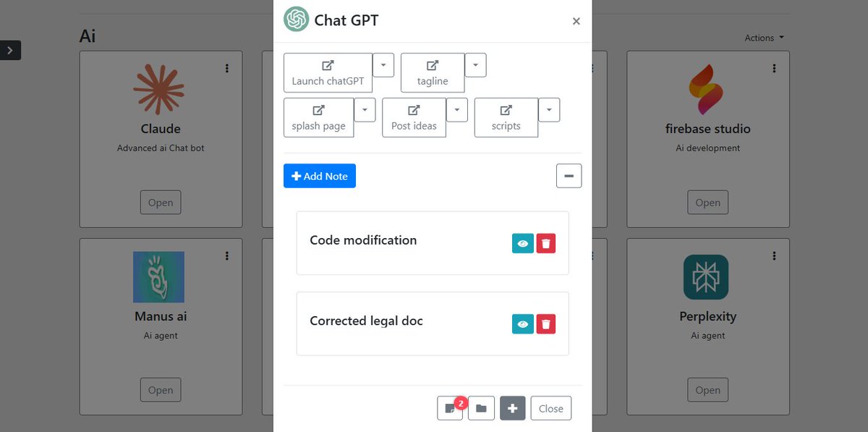Open the dropdown next to Launch chatGPT

coord(383,64)
